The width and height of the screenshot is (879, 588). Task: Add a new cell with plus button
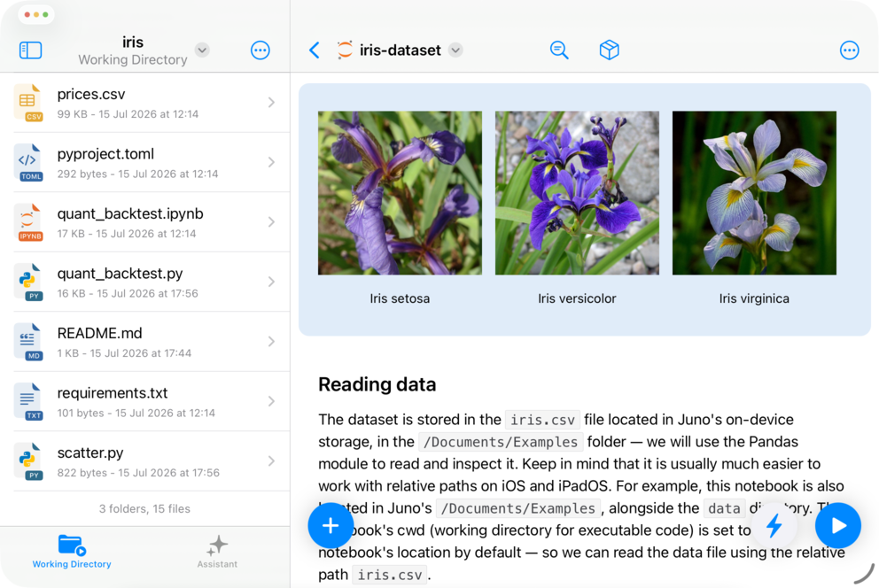point(331,525)
